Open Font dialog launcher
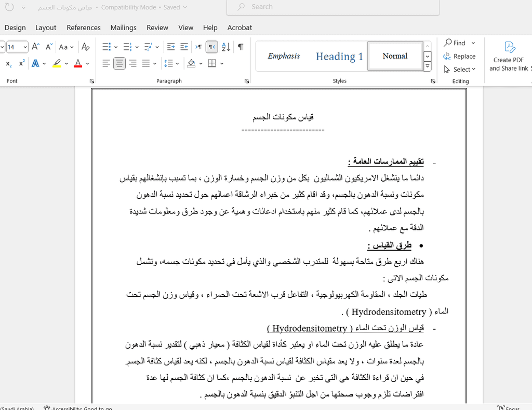 pyautogui.click(x=91, y=81)
